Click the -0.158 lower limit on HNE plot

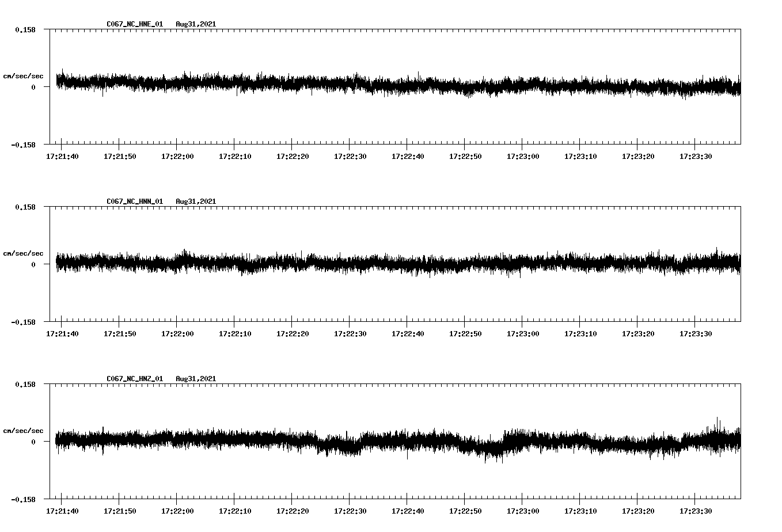point(23,145)
